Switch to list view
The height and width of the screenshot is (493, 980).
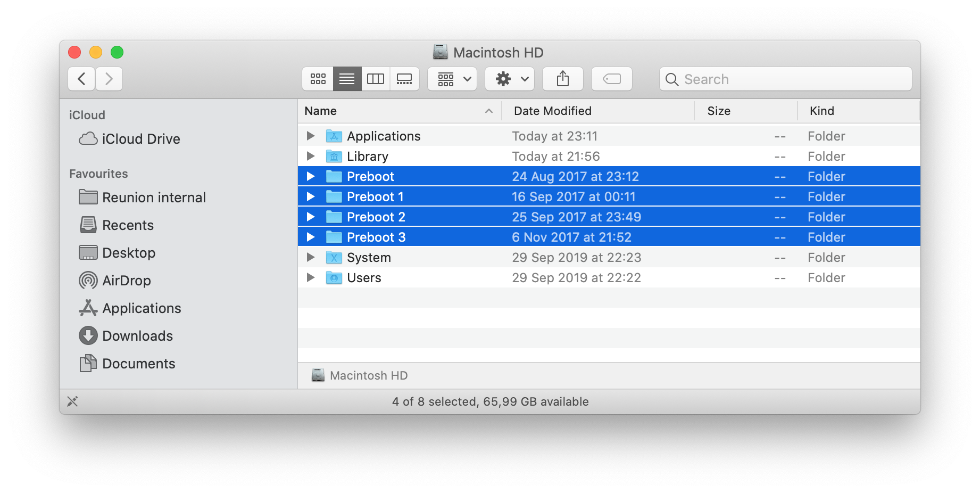(347, 79)
